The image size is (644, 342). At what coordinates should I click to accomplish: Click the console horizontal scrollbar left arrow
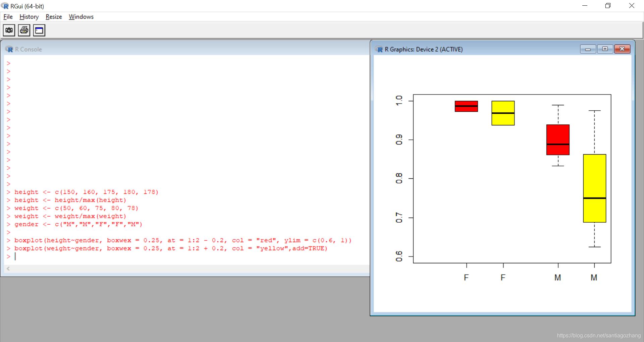[8, 269]
